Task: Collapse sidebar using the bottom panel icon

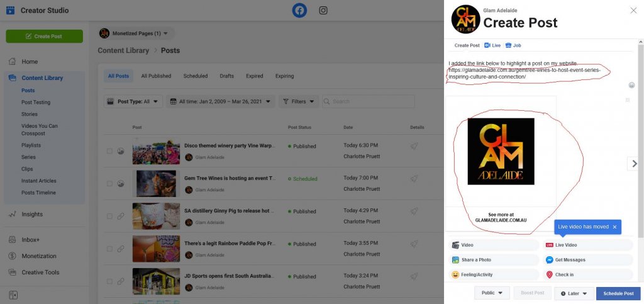Action: click(13, 295)
